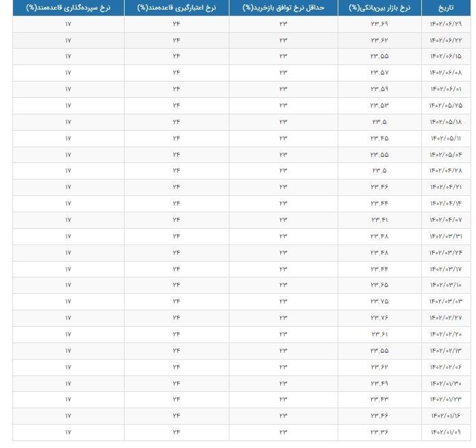This screenshot has height=448, width=476.
Task: Select the date cell ۱۴۰۲/۰۴/۰۷
Action: 446,219
